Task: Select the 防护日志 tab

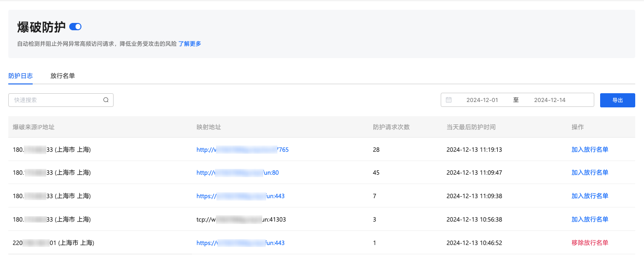Action: [20, 76]
